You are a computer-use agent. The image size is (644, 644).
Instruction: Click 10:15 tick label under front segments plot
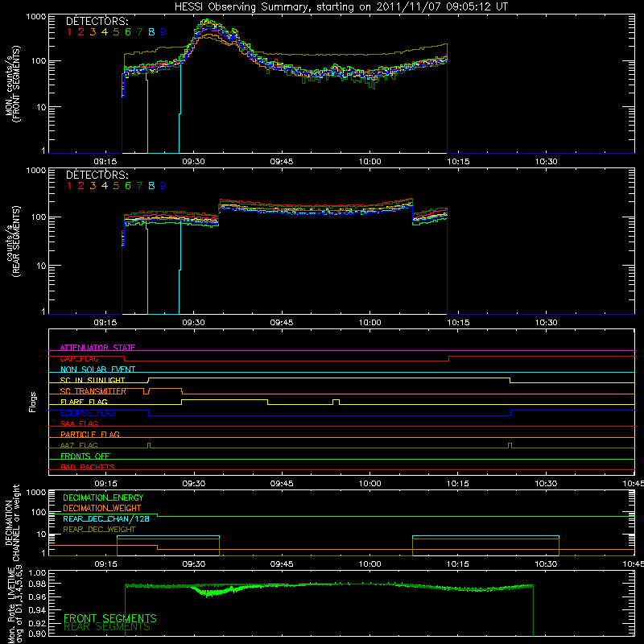[458, 162]
